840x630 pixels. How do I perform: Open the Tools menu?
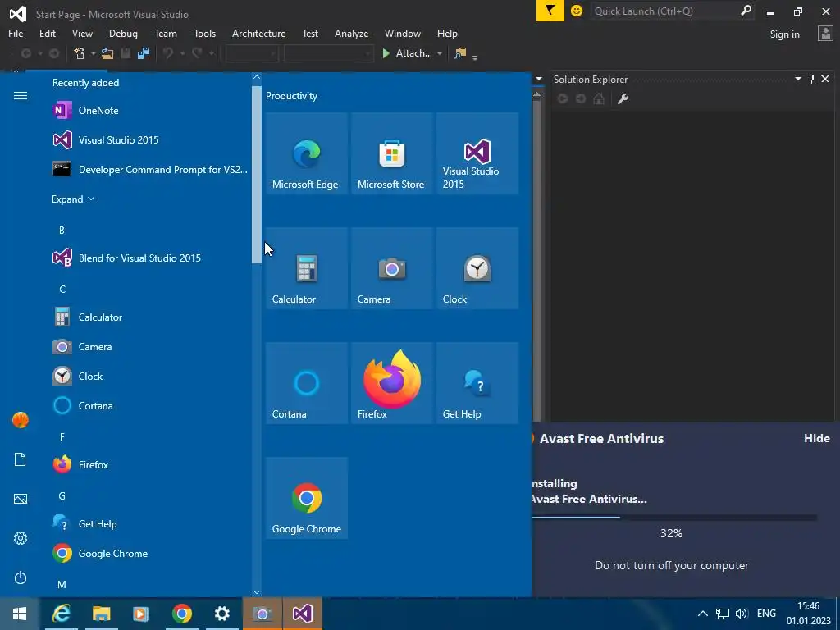point(204,33)
